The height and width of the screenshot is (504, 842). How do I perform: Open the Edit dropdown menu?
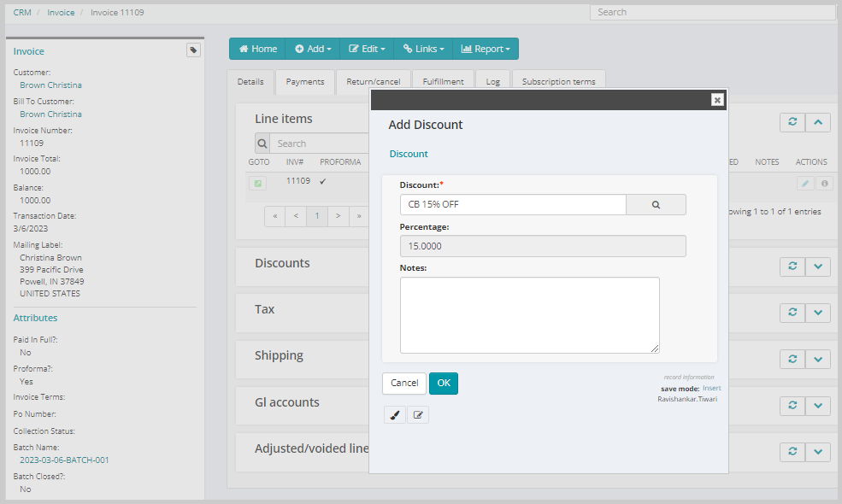[367, 49]
